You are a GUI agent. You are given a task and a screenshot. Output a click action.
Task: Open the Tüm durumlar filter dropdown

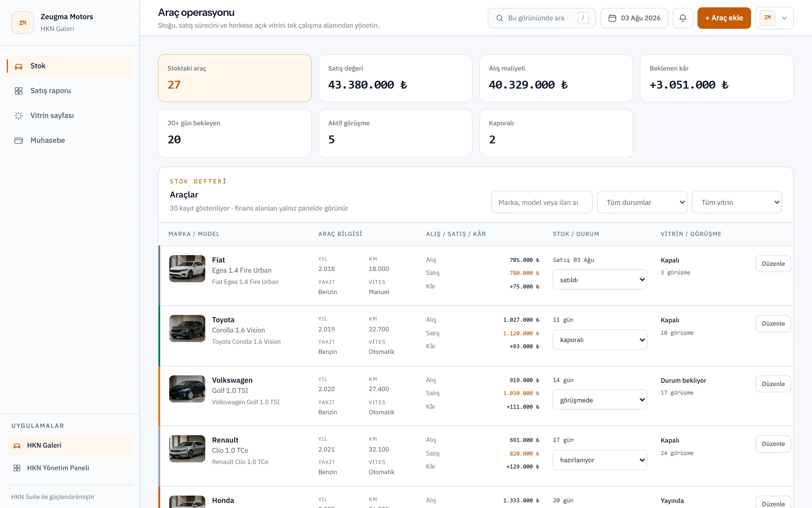coord(642,202)
